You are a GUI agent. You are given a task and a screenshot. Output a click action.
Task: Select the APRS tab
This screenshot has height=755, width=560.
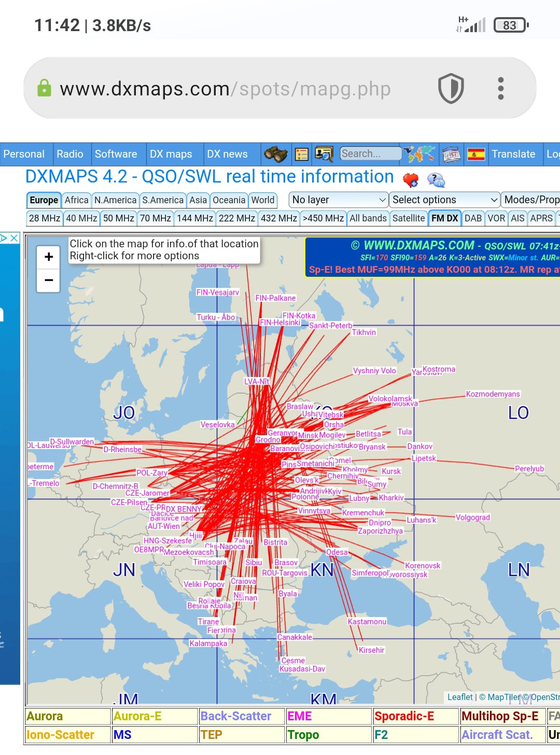541,218
